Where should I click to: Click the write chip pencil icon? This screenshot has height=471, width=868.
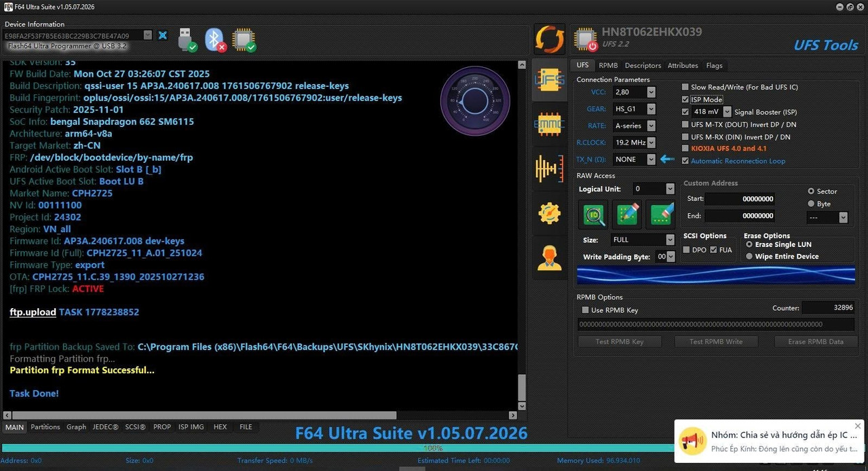[628, 214]
